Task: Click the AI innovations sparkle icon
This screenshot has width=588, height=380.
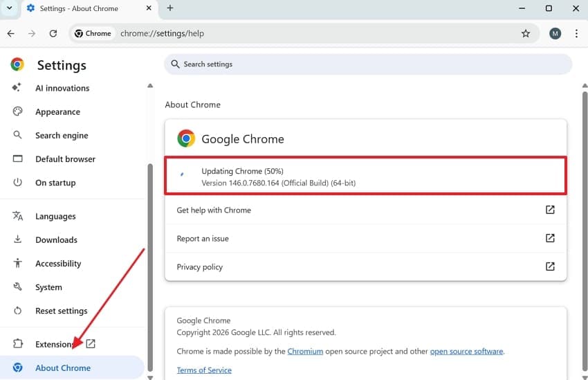Action: pyautogui.click(x=17, y=87)
